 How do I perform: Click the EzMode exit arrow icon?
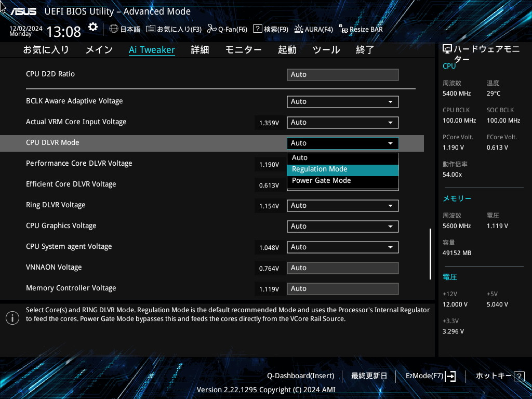450,376
